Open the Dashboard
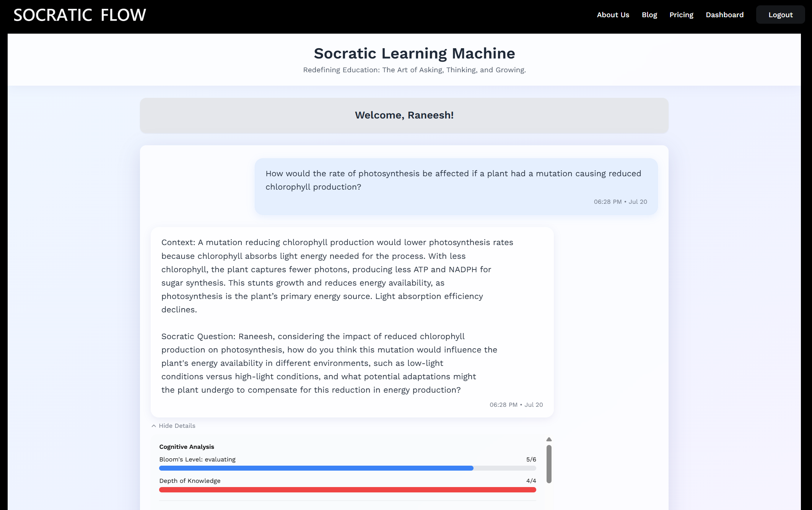Image resolution: width=812 pixels, height=510 pixels. coord(724,15)
